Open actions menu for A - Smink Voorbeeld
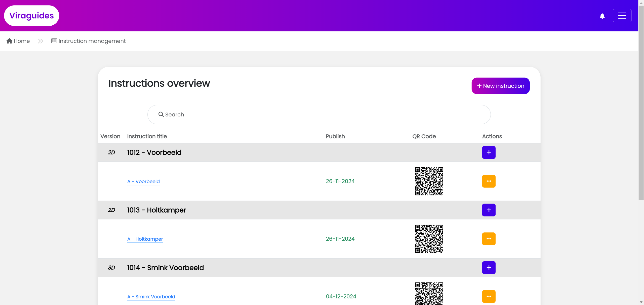Image resolution: width=644 pixels, height=305 pixels. (489, 296)
